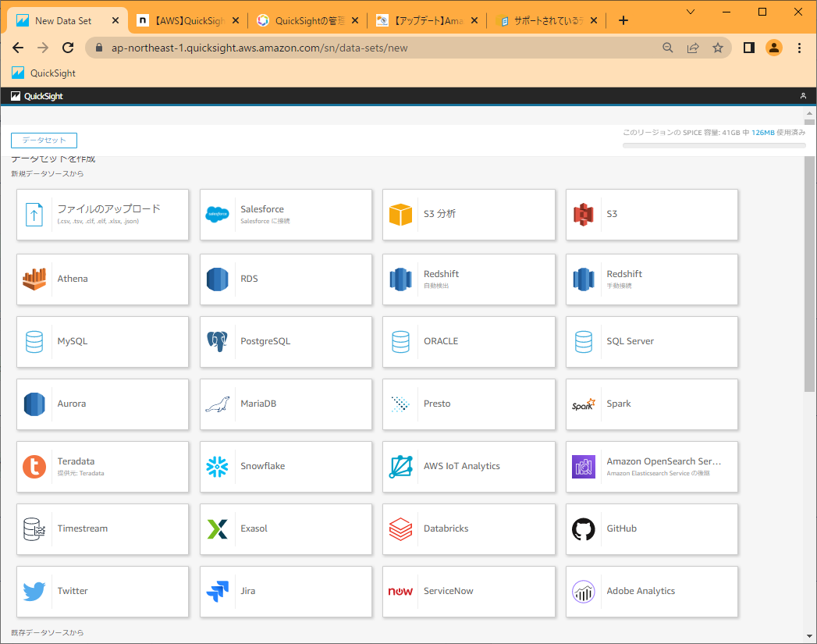Choose the GitHub octocat icon
817x644 pixels.
tap(584, 529)
